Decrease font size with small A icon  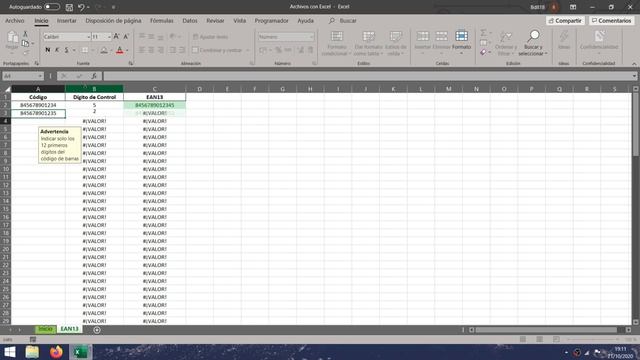[x=126, y=37]
